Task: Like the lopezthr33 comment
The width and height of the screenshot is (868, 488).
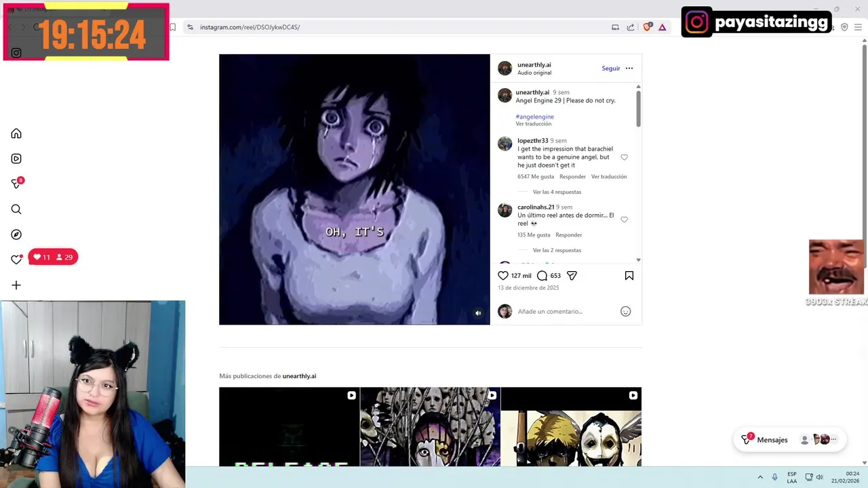Action: (x=625, y=157)
